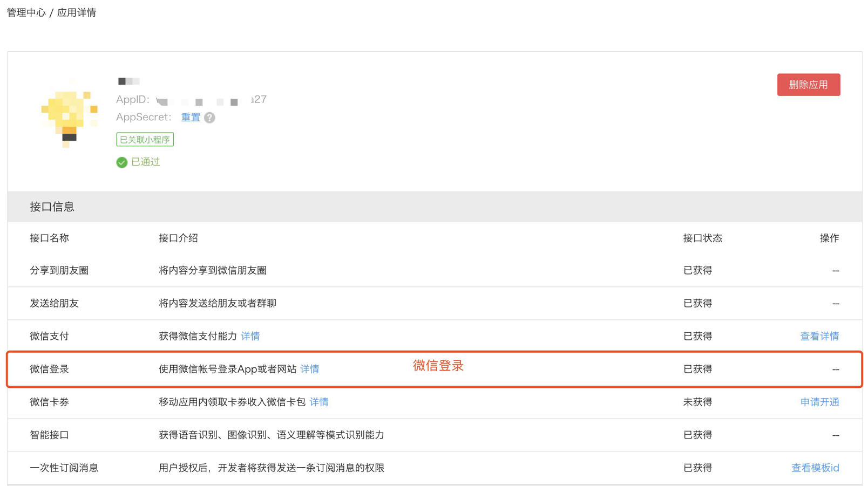Click 查看详情 for 微信支付
The image size is (868, 486).
coord(819,336)
